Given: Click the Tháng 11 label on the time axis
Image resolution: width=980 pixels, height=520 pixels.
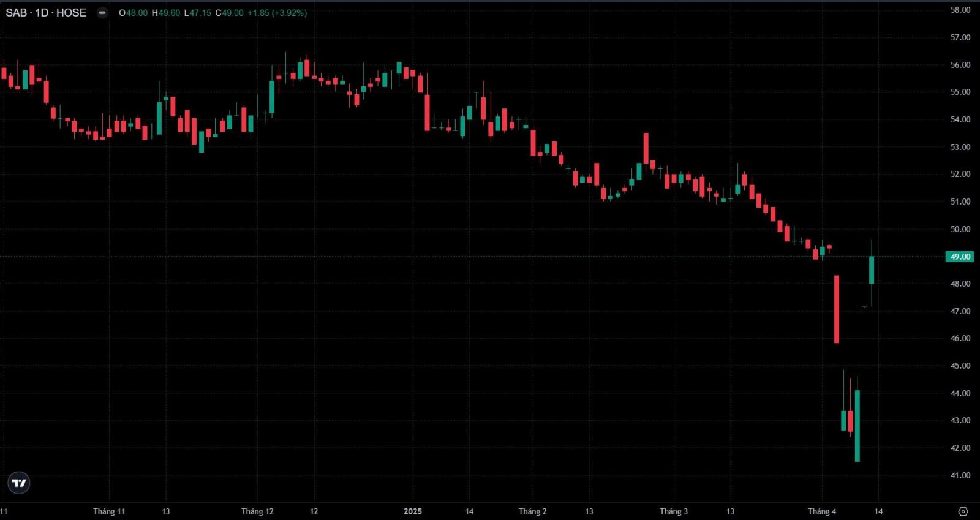Looking at the screenshot, I should (109, 511).
